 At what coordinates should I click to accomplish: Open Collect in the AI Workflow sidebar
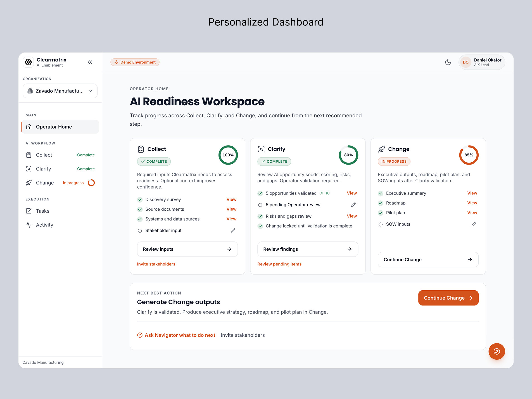coord(60,155)
